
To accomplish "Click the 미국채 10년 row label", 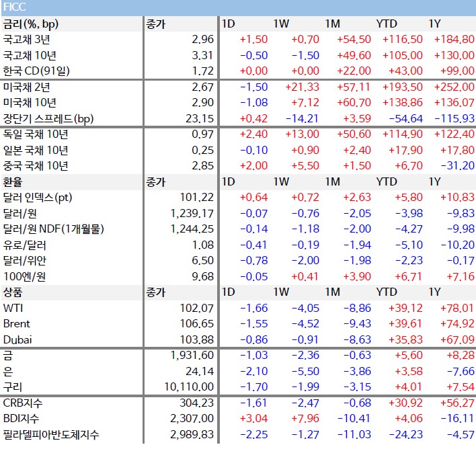I will [x=30, y=103].
